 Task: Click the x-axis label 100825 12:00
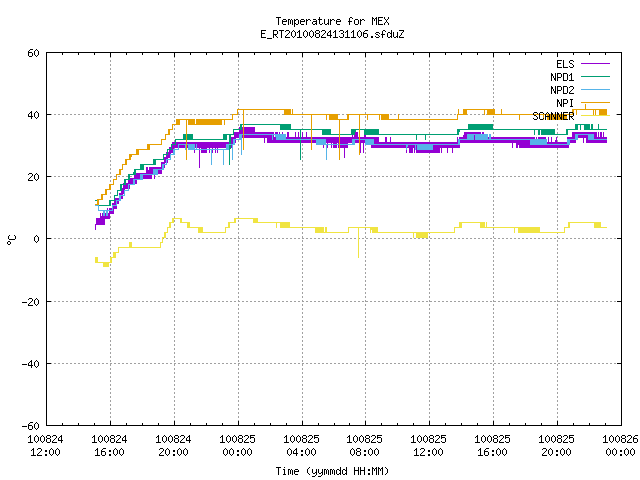click(x=429, y=446)
